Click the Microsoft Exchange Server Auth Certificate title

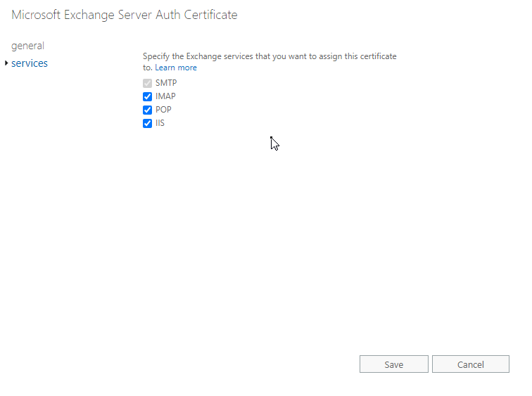125,15
